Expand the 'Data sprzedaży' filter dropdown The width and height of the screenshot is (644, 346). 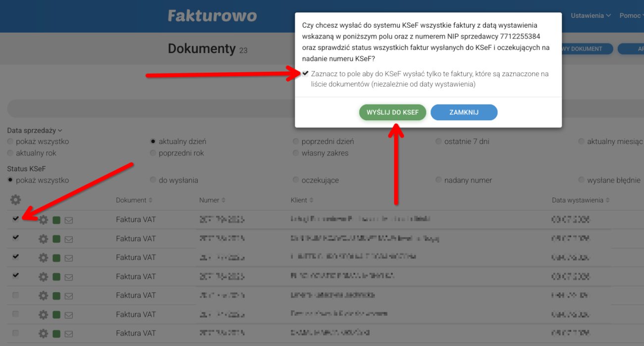(35, 131)
